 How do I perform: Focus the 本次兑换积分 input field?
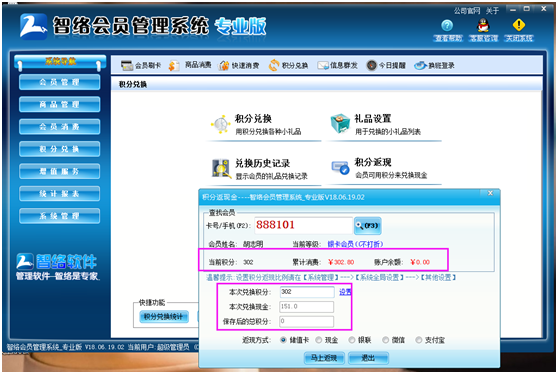[307, 292]
